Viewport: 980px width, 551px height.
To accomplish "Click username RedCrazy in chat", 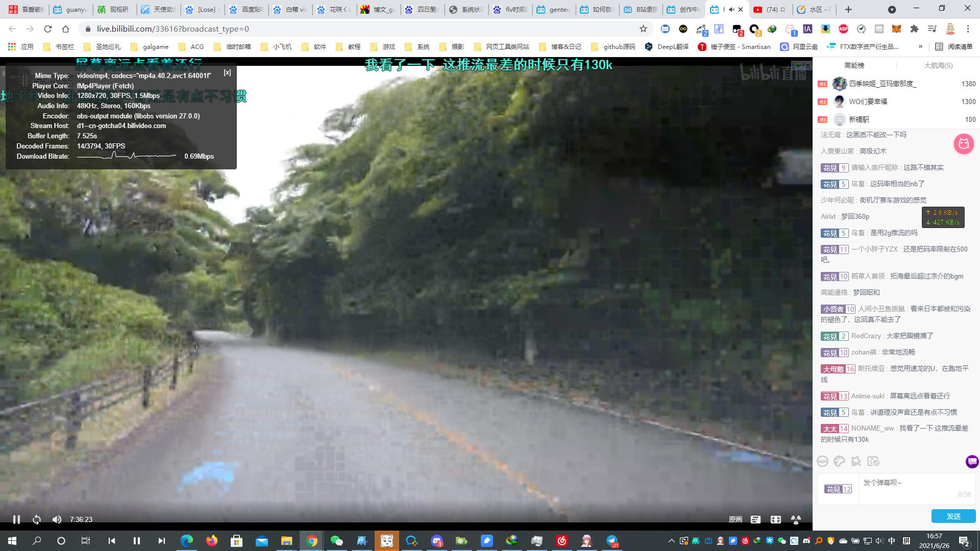I will point(866,336).
